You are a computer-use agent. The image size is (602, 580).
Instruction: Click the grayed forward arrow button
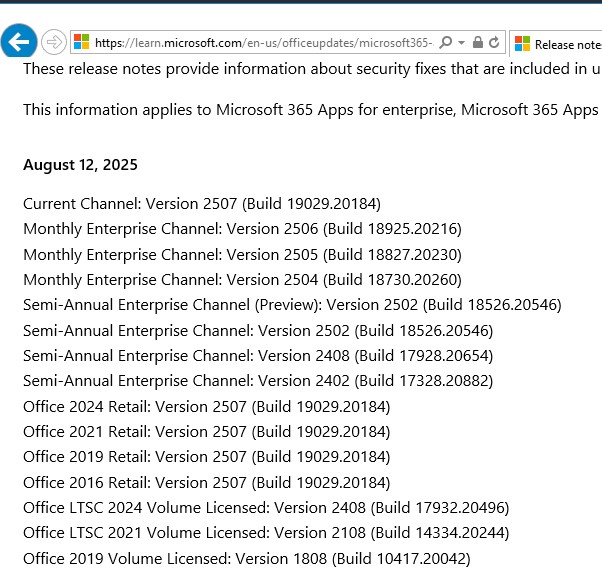click(x=54, y=42)
